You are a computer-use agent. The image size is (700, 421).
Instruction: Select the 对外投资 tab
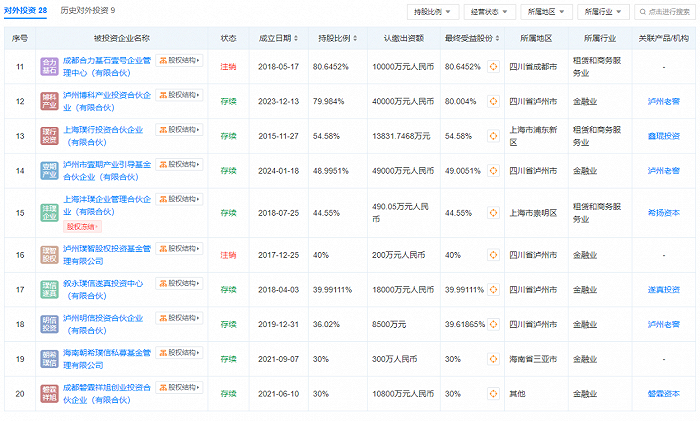(26, 10)
